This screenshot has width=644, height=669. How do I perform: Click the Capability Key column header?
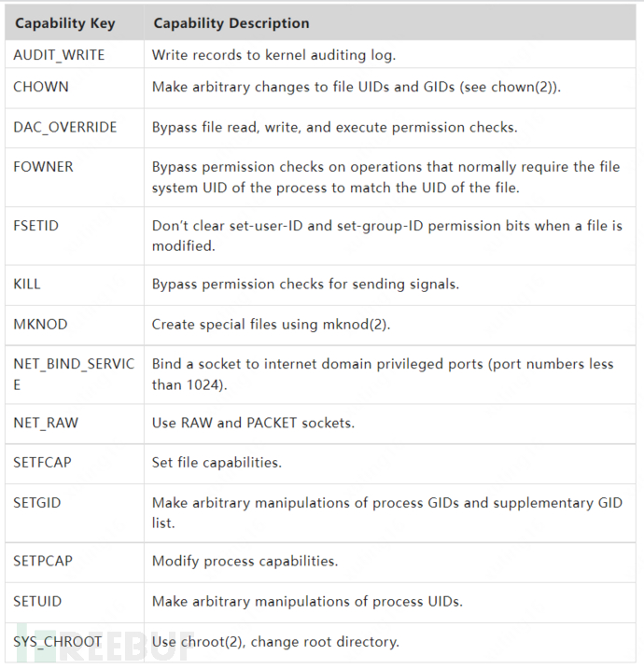63,22
